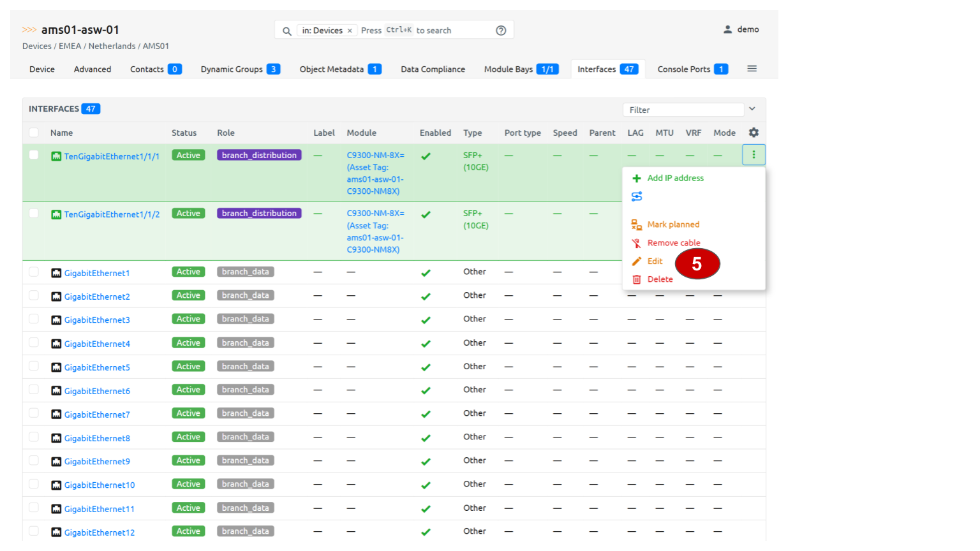Viewport: 980px width, 551px height.
Task: Click the search magnifier icon
Action: pos(287,31)
